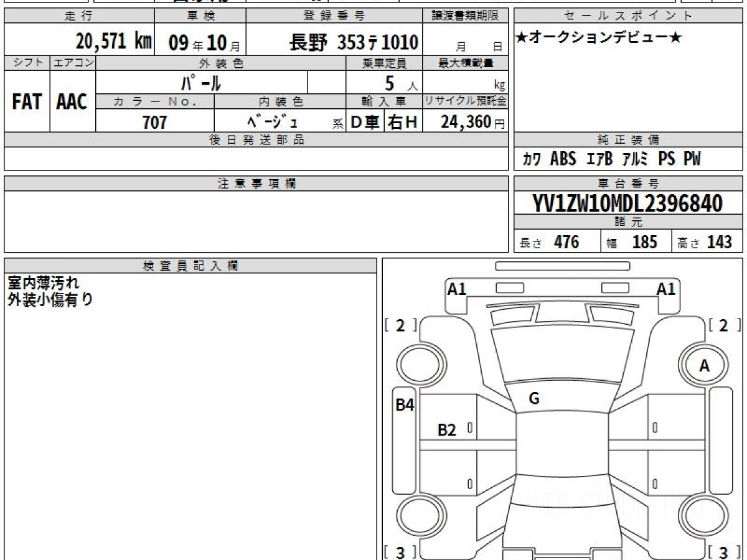Click the G mark on the windshield
747x560 pixels.
(533, 399)
